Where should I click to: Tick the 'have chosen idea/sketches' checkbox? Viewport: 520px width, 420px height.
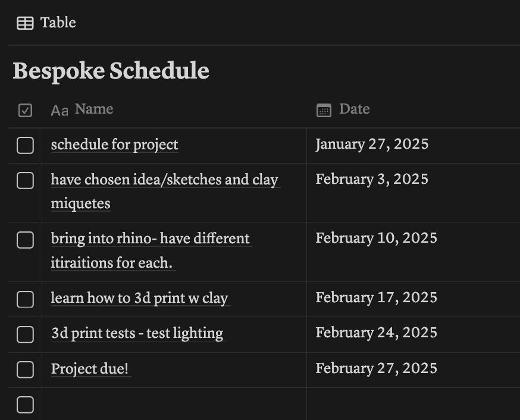tap(25, 180)
